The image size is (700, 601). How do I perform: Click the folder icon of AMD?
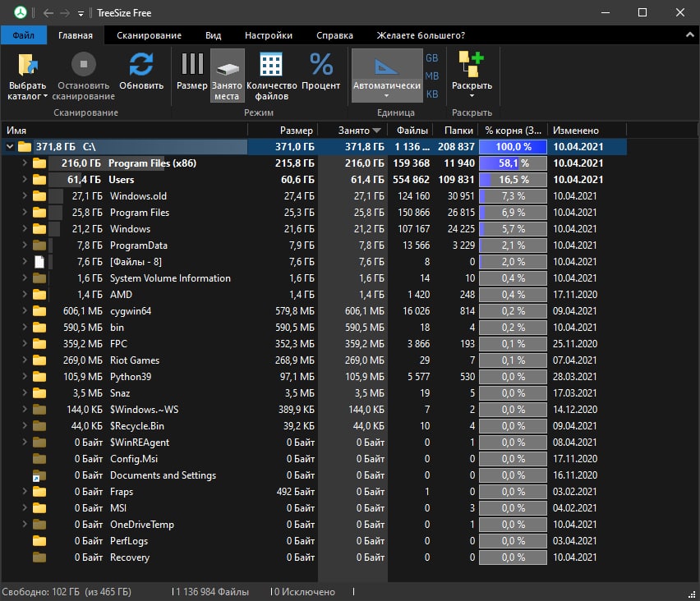39,295
